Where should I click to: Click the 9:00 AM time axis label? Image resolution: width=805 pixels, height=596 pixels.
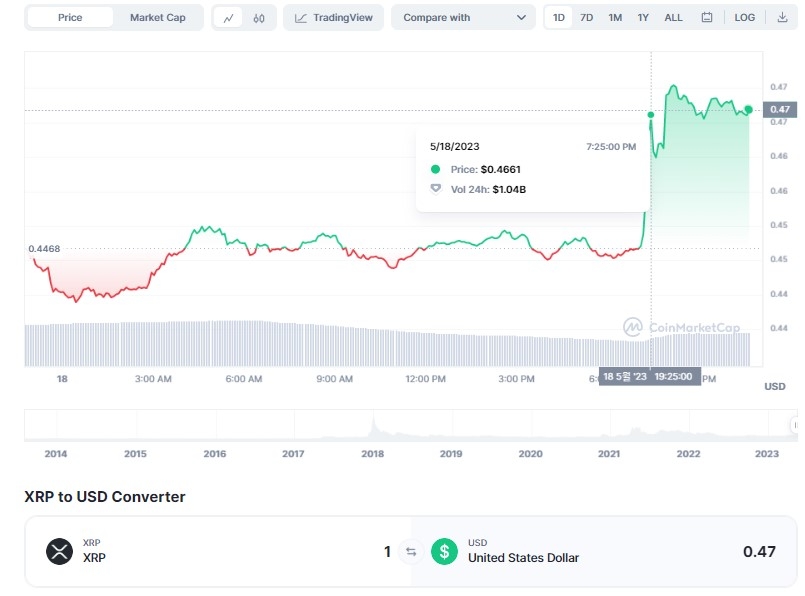coord(334,379)
